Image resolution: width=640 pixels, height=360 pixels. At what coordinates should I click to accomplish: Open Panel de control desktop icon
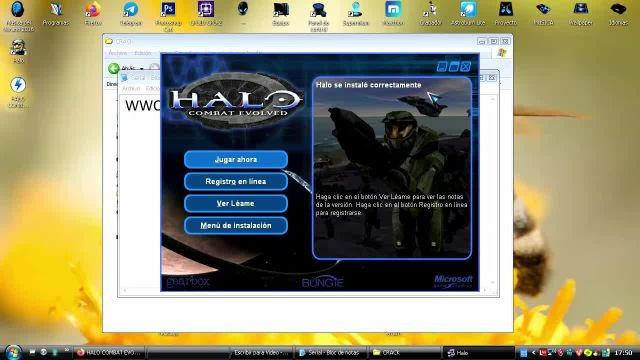[x=318, y=16]
